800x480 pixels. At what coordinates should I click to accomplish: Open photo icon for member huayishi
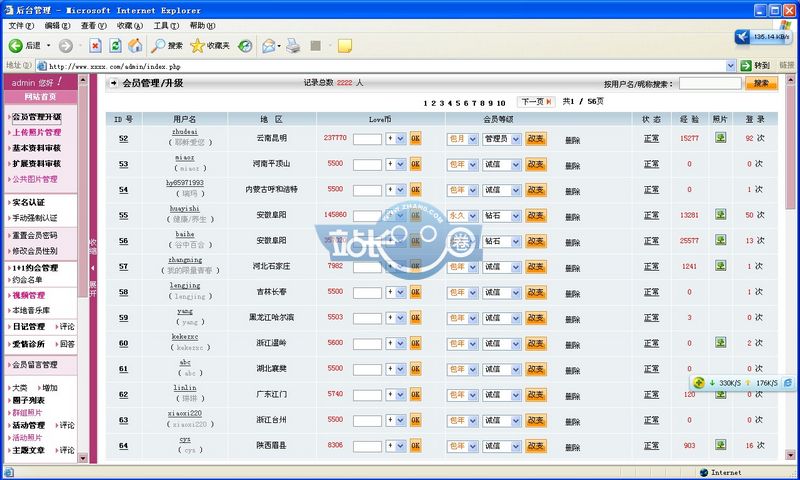720,215
